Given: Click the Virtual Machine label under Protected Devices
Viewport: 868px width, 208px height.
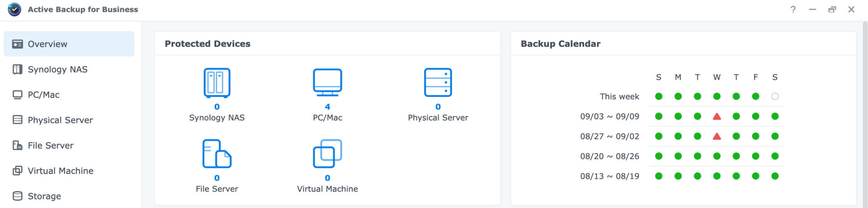Looking at the screenshot, I should (327, 189).
